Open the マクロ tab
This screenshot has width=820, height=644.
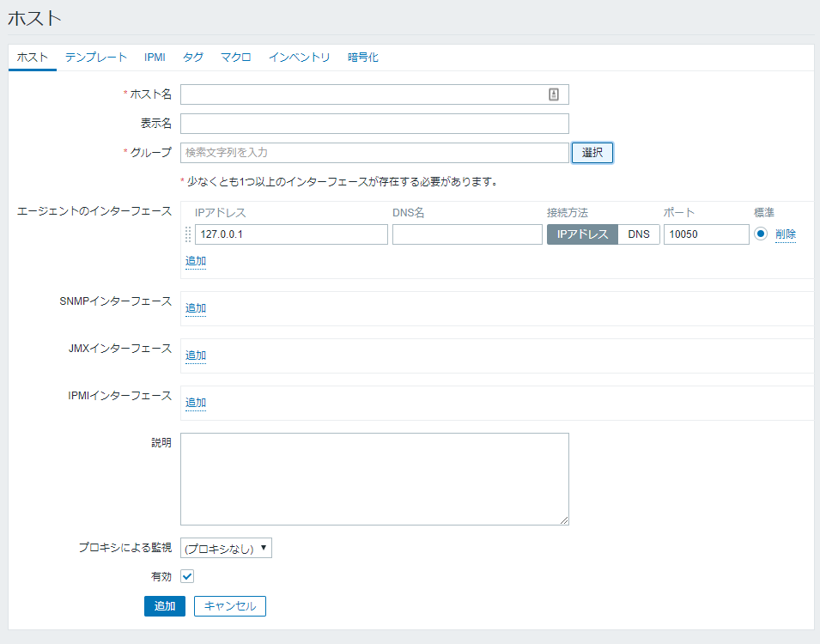point(235,58)
